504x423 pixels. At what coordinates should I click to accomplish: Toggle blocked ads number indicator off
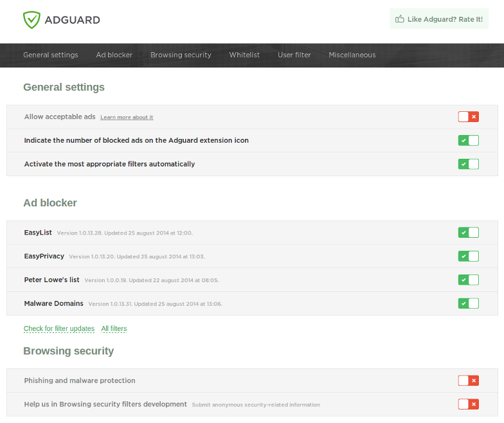click(468, 140)
